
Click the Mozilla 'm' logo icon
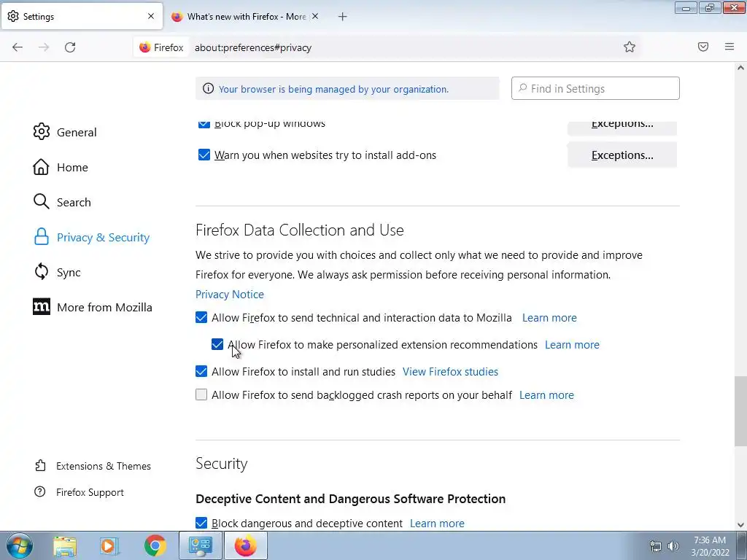point(42,307)
